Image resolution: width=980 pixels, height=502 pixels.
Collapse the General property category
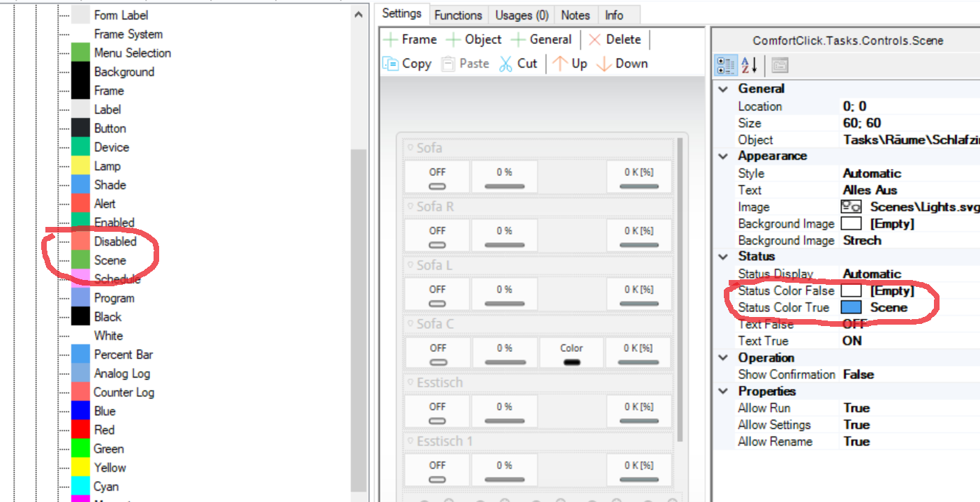pos(723,89)
